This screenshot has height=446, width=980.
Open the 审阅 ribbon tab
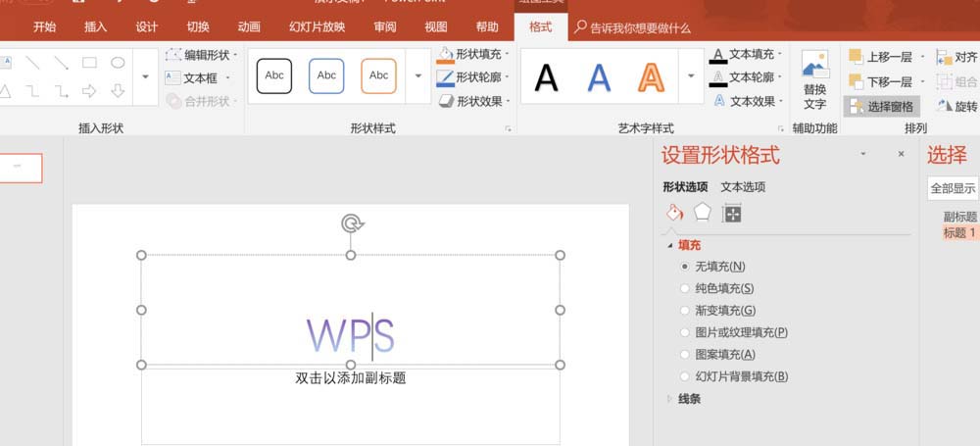385,26
